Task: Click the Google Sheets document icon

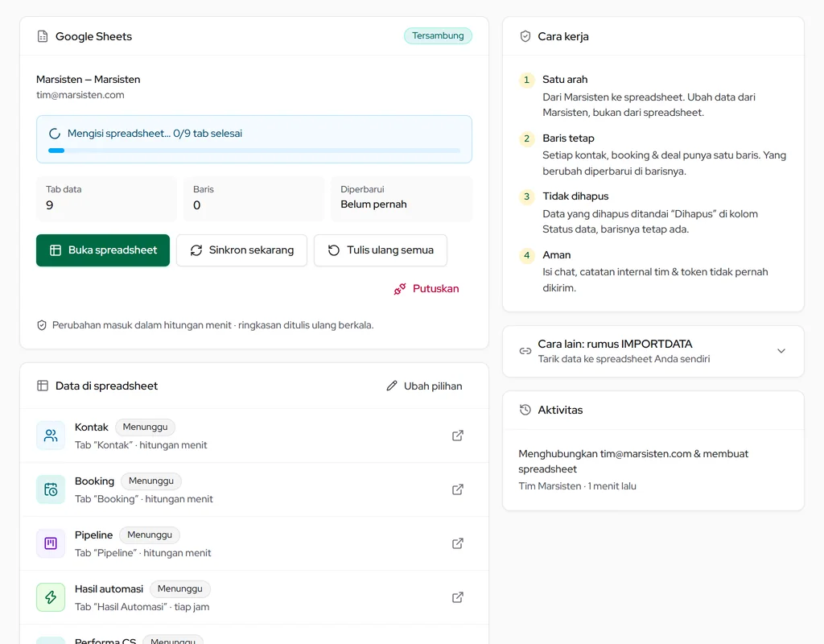Action: pyautogui.click(x=43, y=36)
